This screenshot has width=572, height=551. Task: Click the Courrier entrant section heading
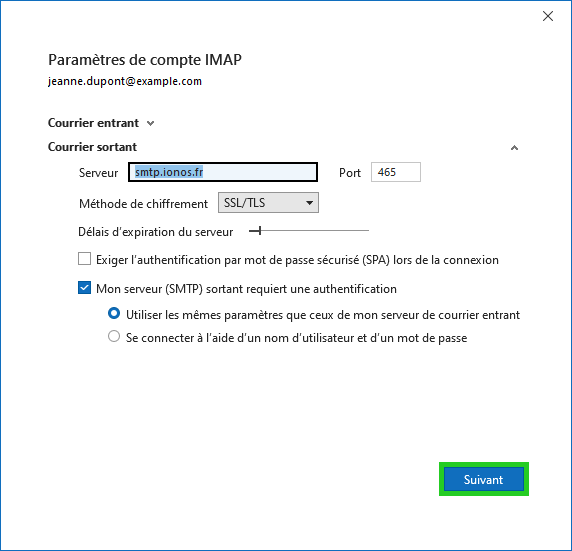(x=93, y=123)
